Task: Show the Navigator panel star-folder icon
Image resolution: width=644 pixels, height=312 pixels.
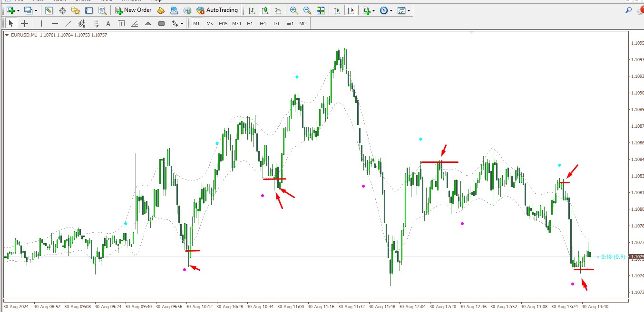Action: (x=76, y=10)
